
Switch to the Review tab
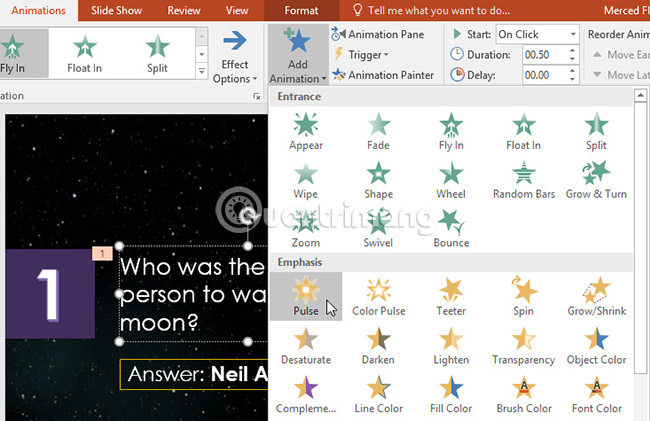tap(184, 10)
